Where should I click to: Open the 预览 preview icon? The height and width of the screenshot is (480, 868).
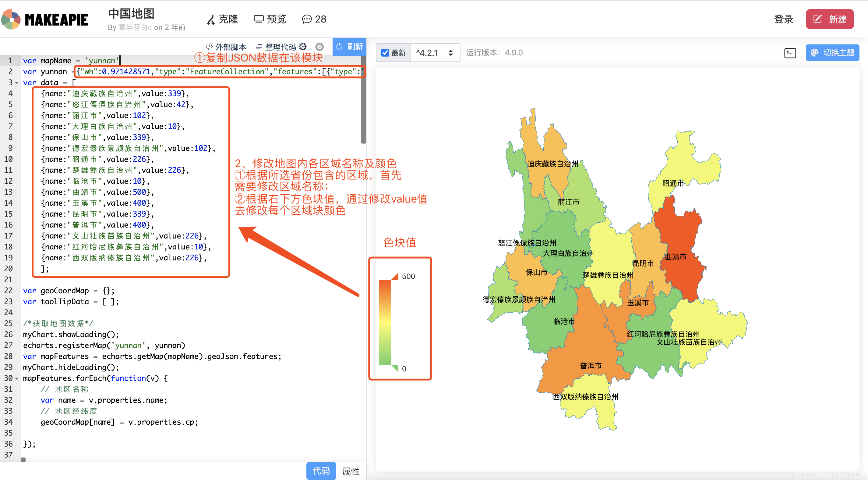pos(259,19)
